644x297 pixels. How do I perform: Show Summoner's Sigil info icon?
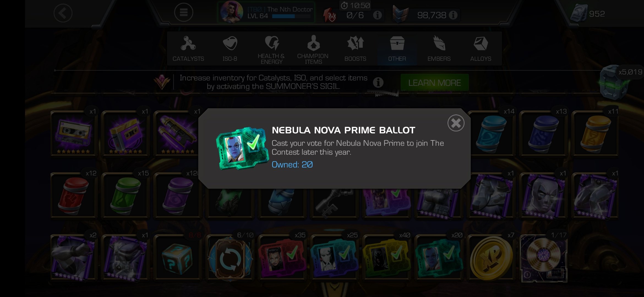click(378, 82)
